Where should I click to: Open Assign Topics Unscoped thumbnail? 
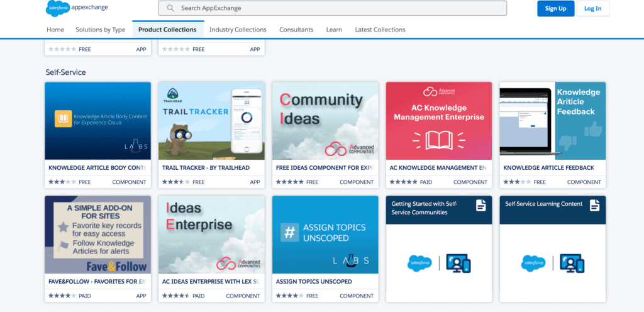pyautogui.click(x=325, y=235)
